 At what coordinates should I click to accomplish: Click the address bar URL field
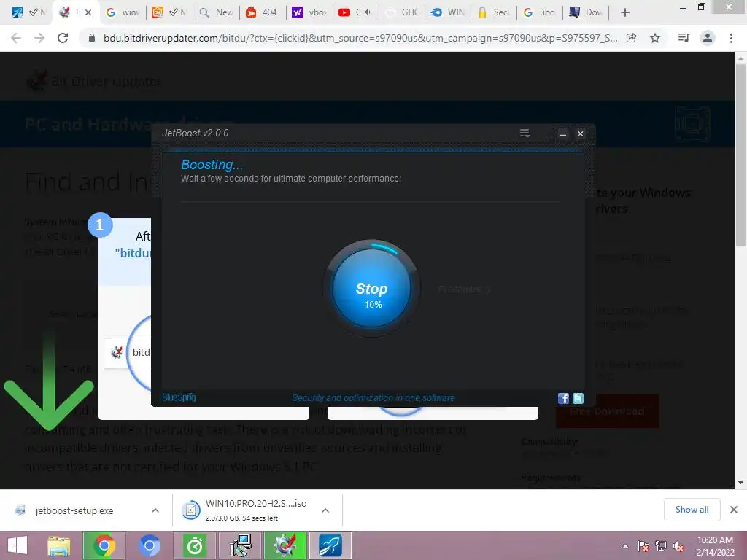coord(360,38)
